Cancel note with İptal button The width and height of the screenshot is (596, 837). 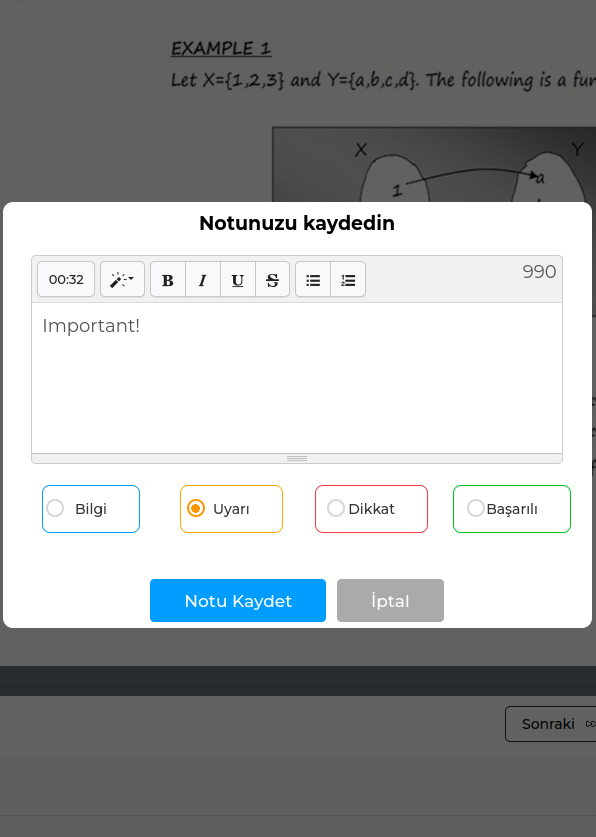[390, 601]
